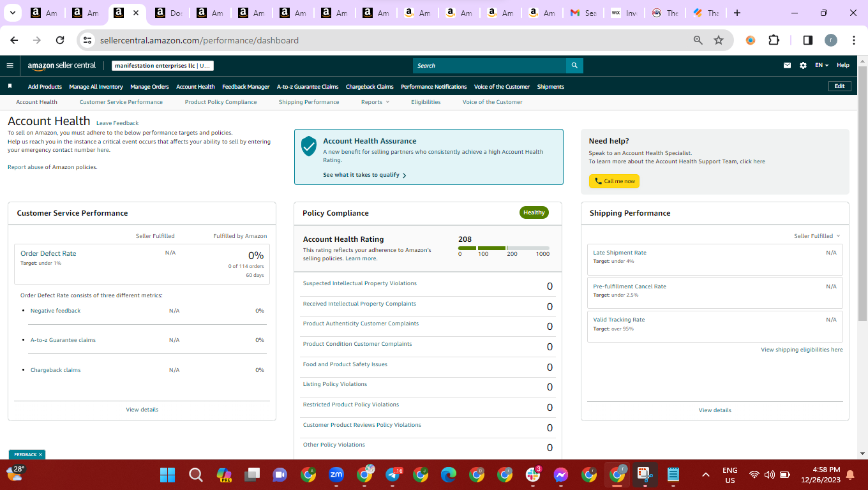Open Messenger from the taskbar

[x=561, y=475]
